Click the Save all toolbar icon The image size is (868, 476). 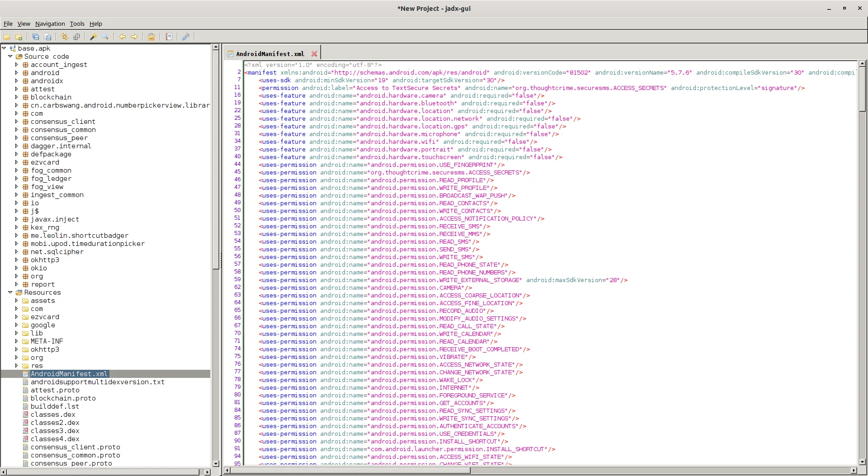click(36, 37)
